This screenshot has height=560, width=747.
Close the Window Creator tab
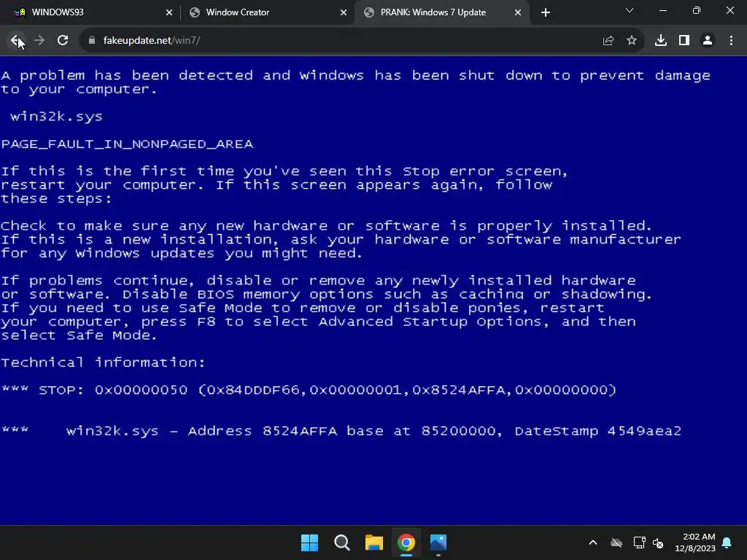pyautogui.click(x=344, y=12)
